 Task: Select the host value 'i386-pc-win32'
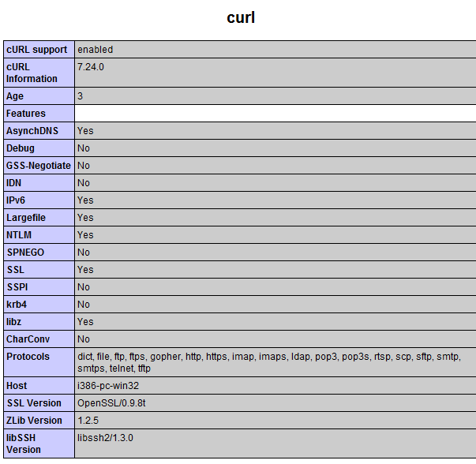108,386
